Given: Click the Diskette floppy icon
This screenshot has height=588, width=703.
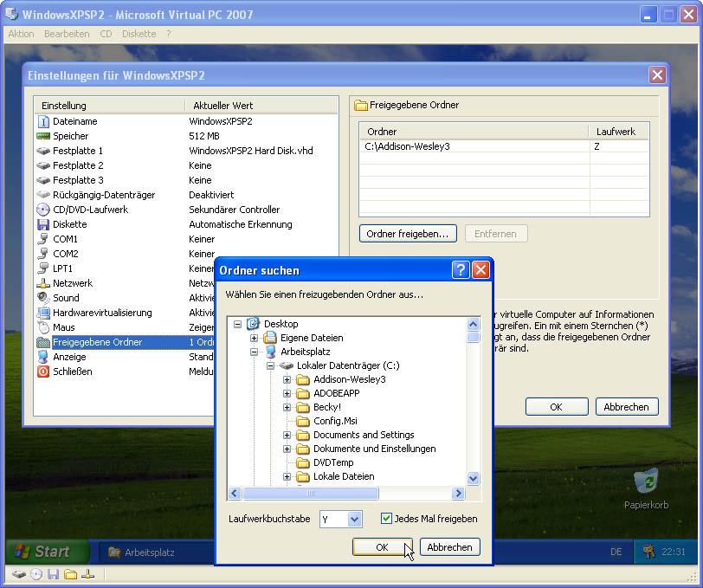Looking at the screenshot, I should [x=43, y=224].
